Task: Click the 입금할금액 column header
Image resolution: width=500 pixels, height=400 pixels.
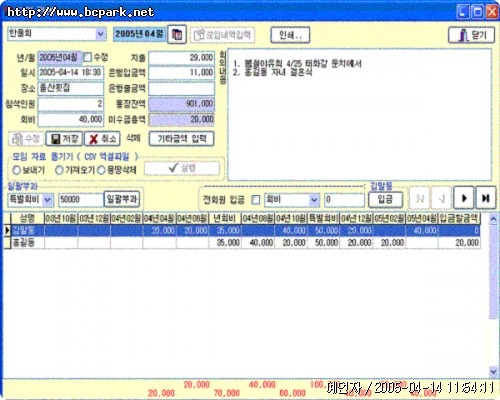Action: [459, 219]
